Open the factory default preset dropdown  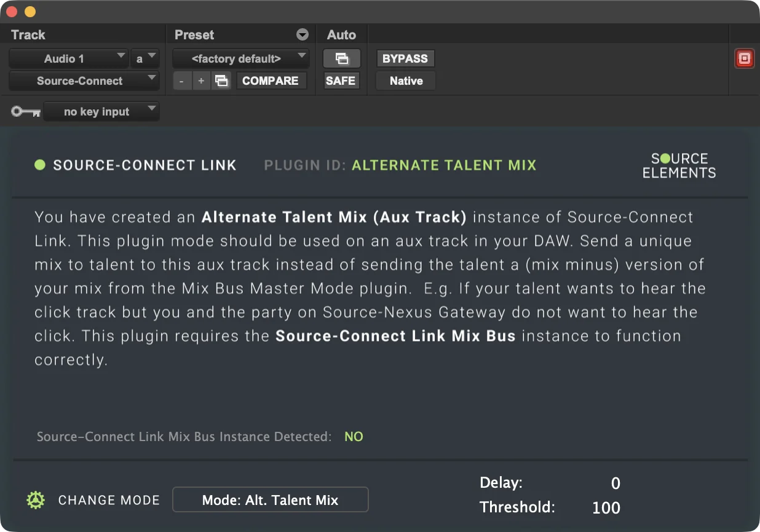click(x=241, y=59)
